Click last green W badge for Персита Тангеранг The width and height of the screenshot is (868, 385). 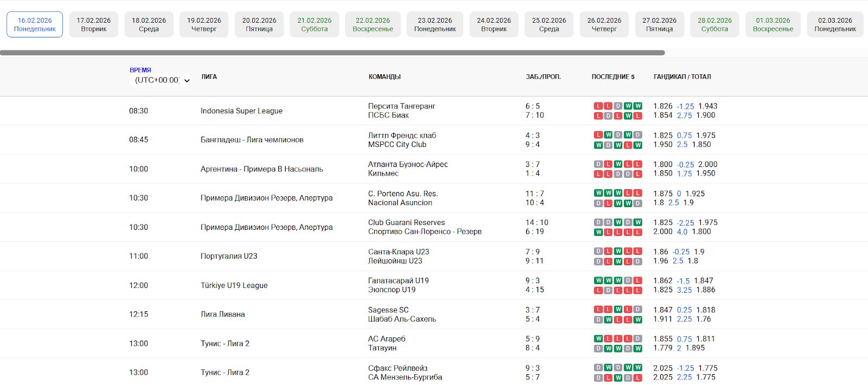(637, 106)
